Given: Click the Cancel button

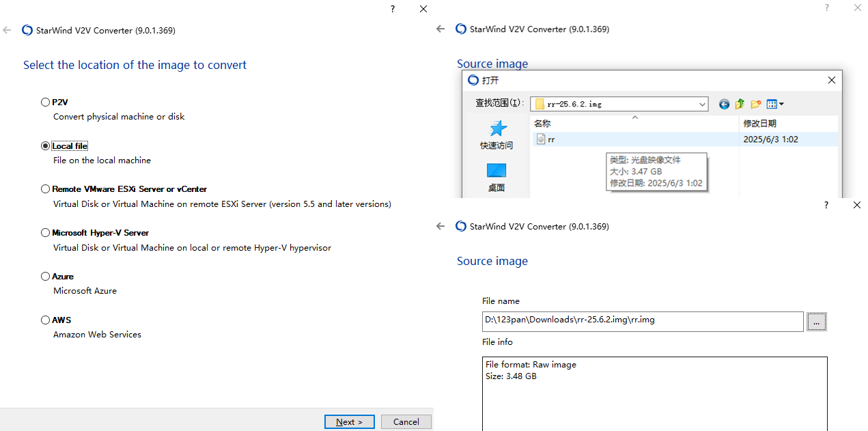Looking at the screenshot, I should coord(406,422).
